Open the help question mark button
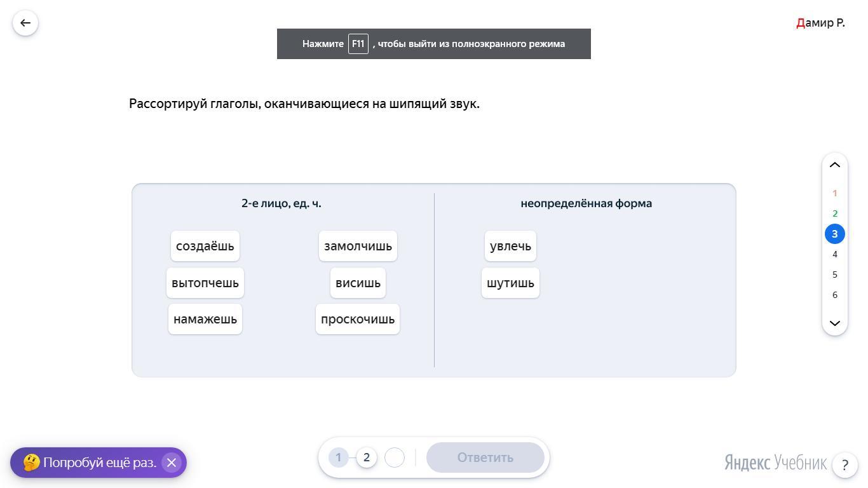 pyautogui.click(x=844, y=464)
